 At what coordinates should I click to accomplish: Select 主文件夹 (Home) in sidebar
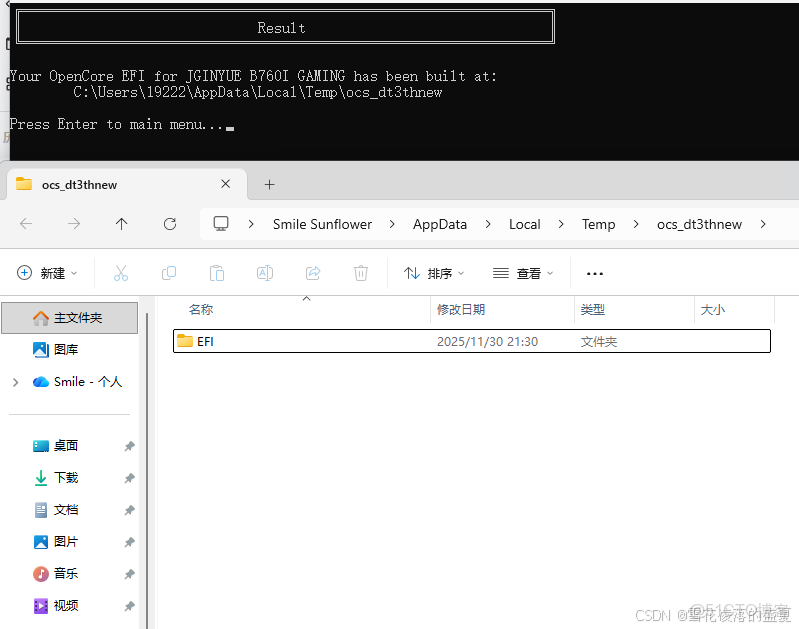pos(69,318)
